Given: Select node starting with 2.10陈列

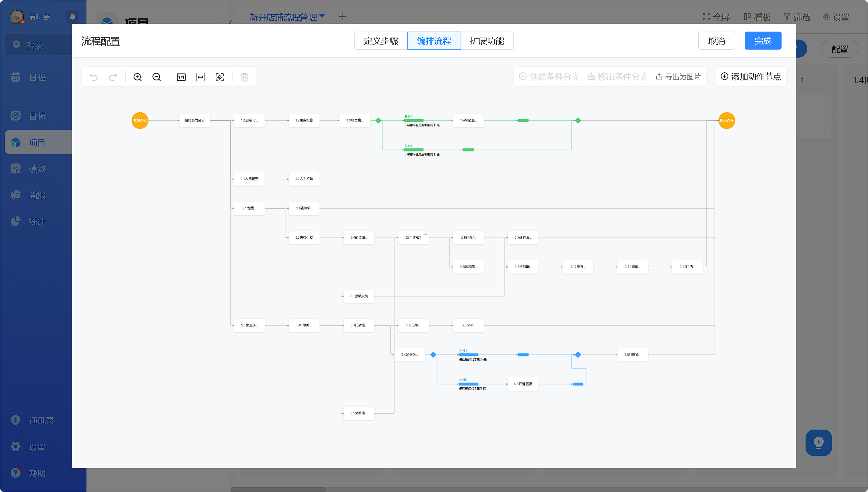Looking at the screenshot, I should click(x=578, y=267).
